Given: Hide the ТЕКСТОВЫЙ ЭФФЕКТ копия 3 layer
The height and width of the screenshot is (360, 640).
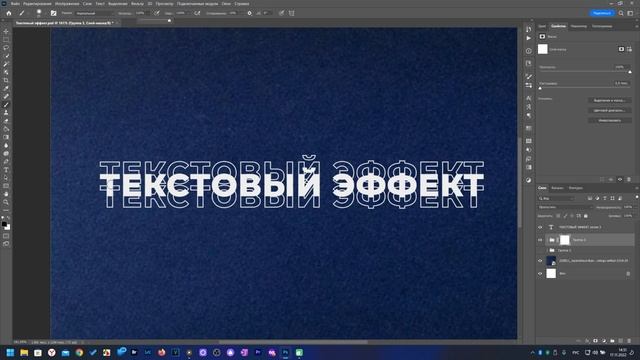Looking at the screenshot, I should click(540, 227).
